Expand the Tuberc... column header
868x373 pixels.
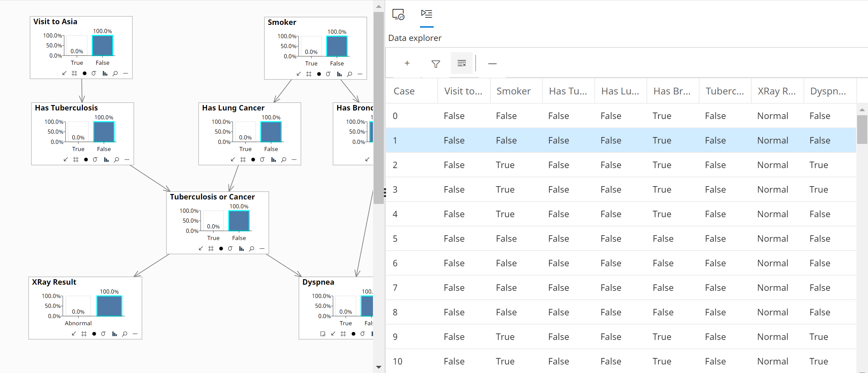(x=725, y=91)
